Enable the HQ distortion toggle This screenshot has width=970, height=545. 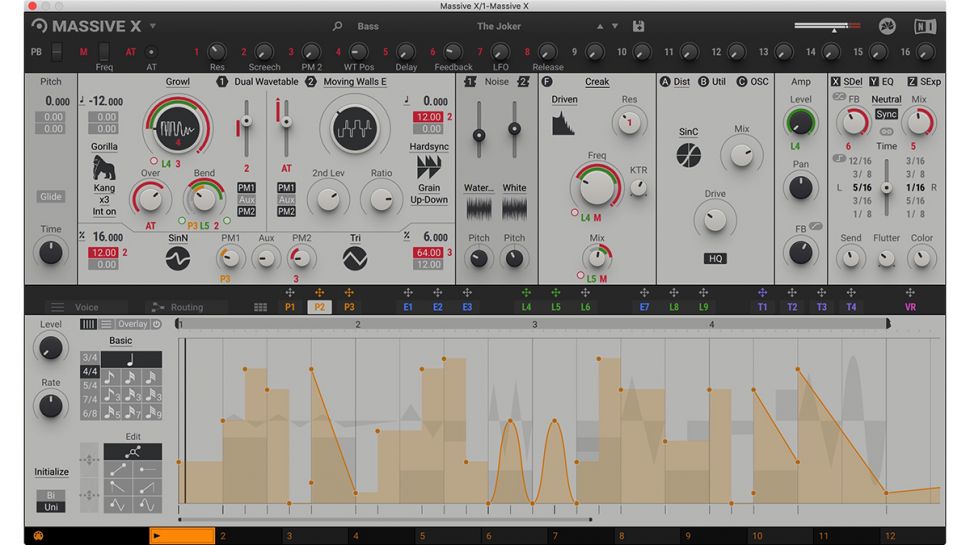pos(715,258)
